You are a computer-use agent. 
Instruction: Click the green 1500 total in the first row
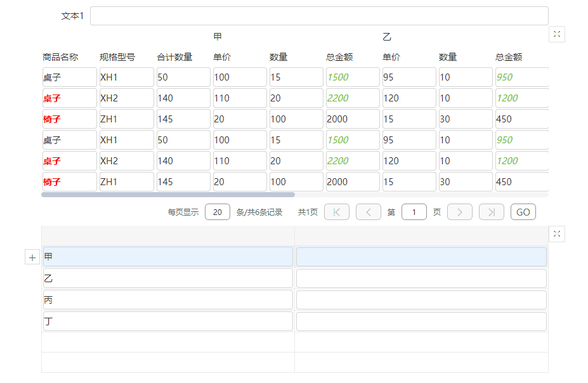point(353,77)
